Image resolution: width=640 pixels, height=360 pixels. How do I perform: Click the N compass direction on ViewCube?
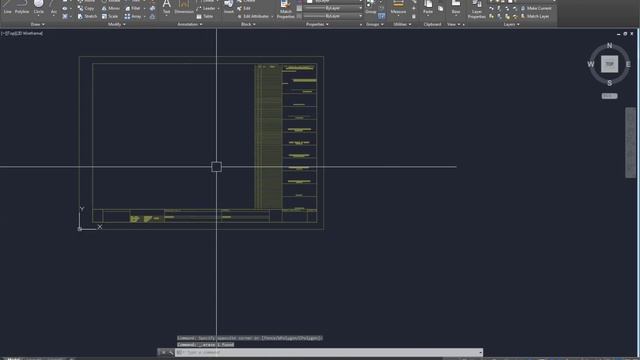tap(609, 45)
